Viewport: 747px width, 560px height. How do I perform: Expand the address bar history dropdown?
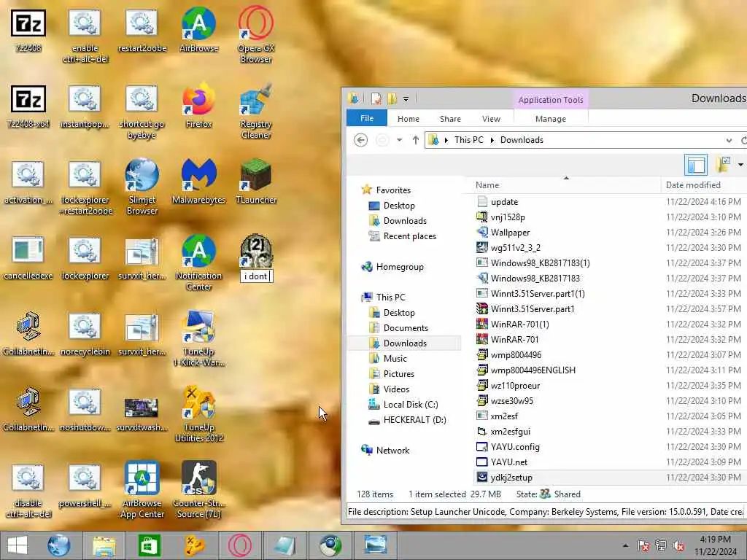click(x=729, y=140)
